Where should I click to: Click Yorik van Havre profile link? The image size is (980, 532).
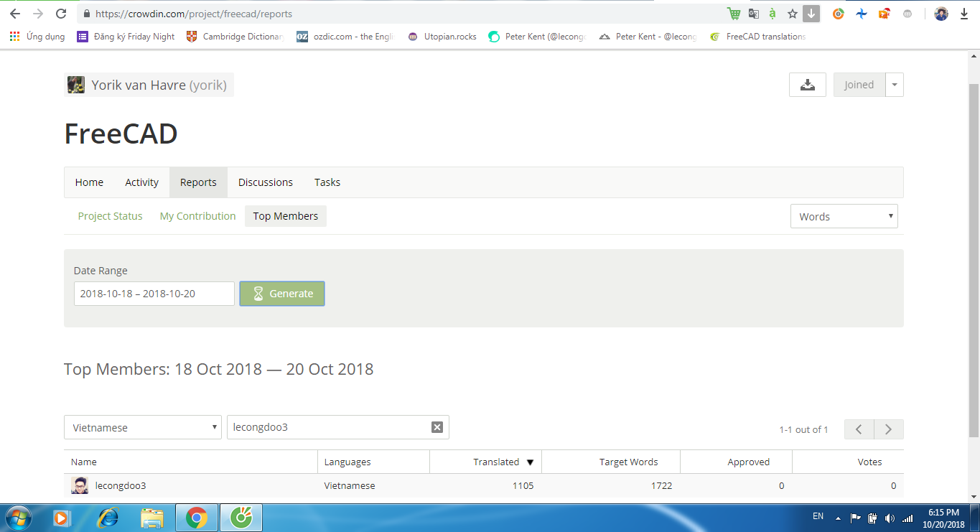pyautogui.click(x=159, y=85)
